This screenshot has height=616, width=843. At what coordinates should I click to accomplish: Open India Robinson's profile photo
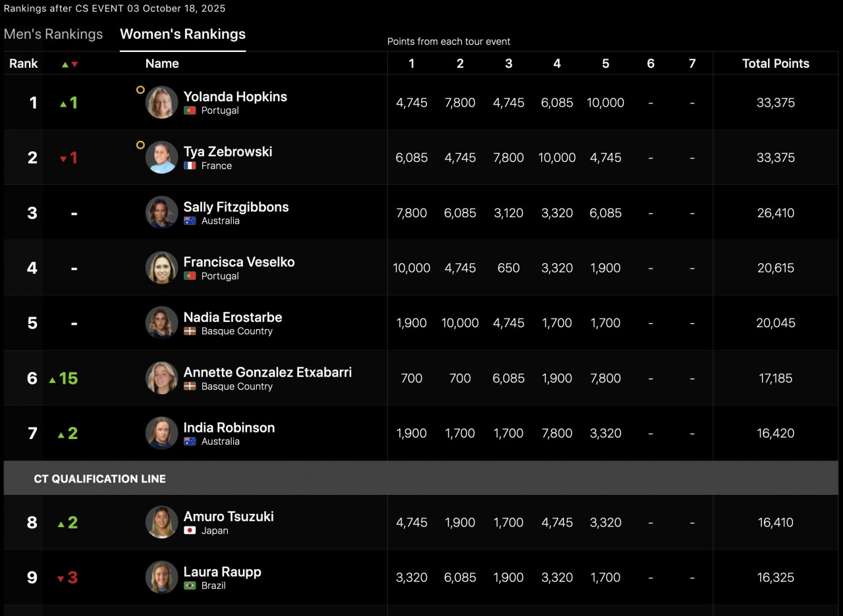coord(161,433)
